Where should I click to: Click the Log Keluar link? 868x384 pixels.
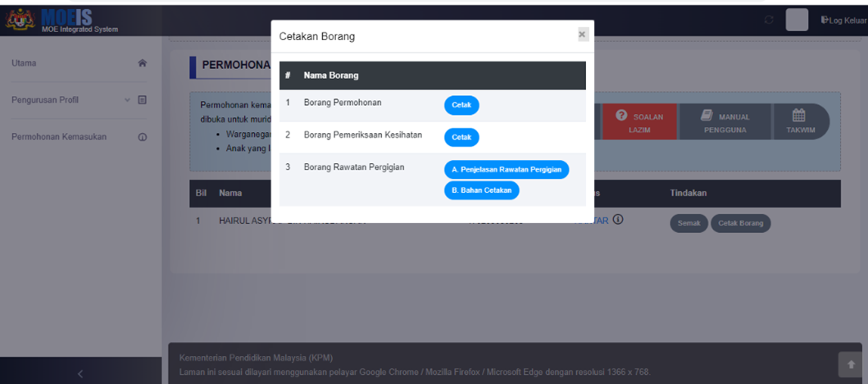click(x=842, y=21)
